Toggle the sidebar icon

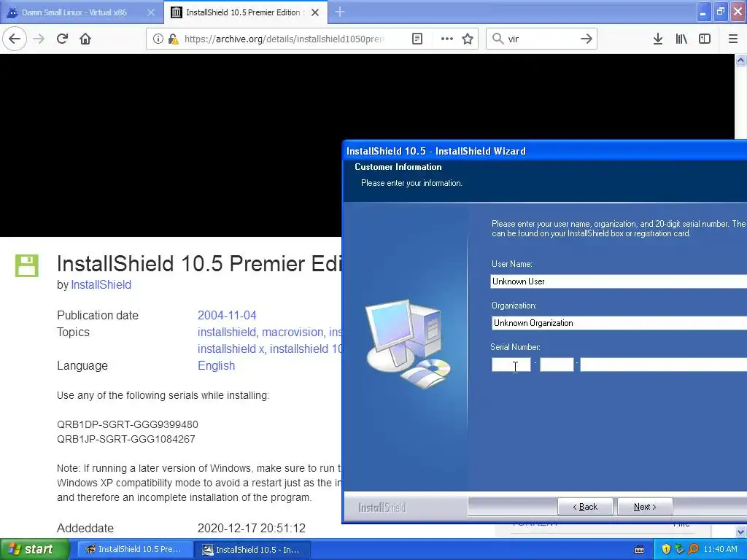(705, 39)
